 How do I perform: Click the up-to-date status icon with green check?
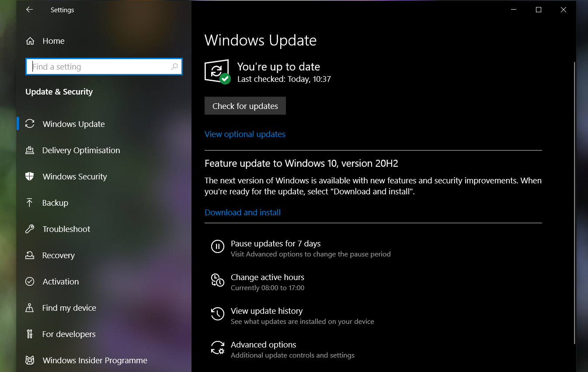217,71
